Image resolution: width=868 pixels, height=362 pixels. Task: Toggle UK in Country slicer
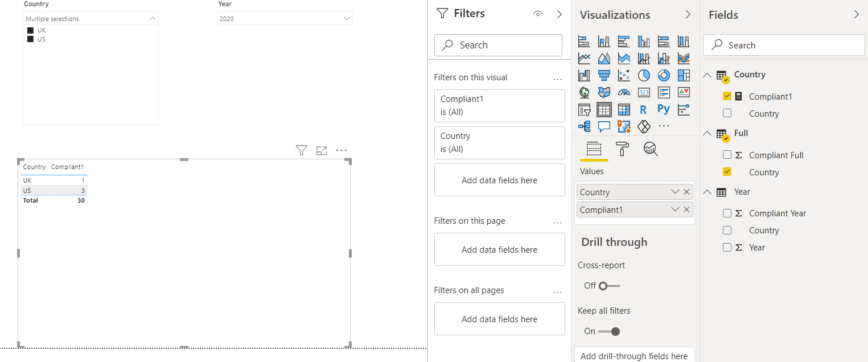click(x=30, y=30)
